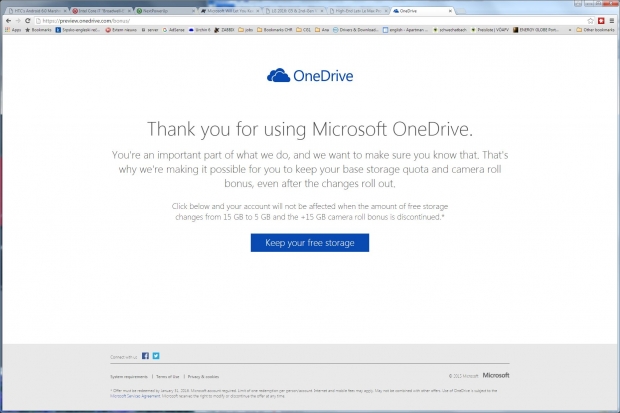Viewport: 620px width, 413px height.
Task: Open the Privacy & cookies link
Action: click(x=203, y=374)
